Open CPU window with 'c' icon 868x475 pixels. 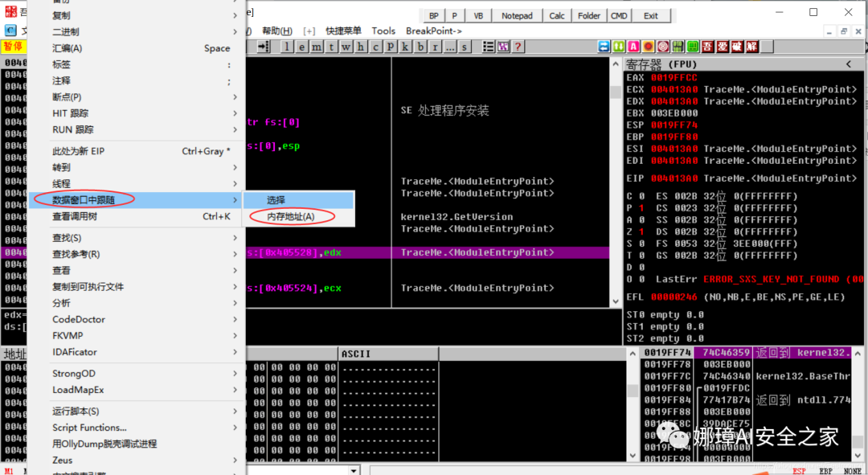click(x=375, y=47)
